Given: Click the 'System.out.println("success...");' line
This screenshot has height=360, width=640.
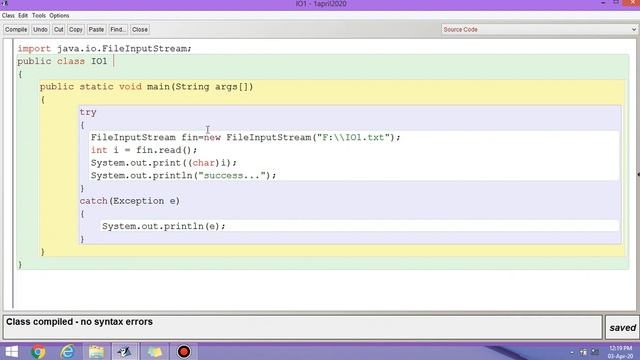Looking at the screenshot, I should pos(183,176).
